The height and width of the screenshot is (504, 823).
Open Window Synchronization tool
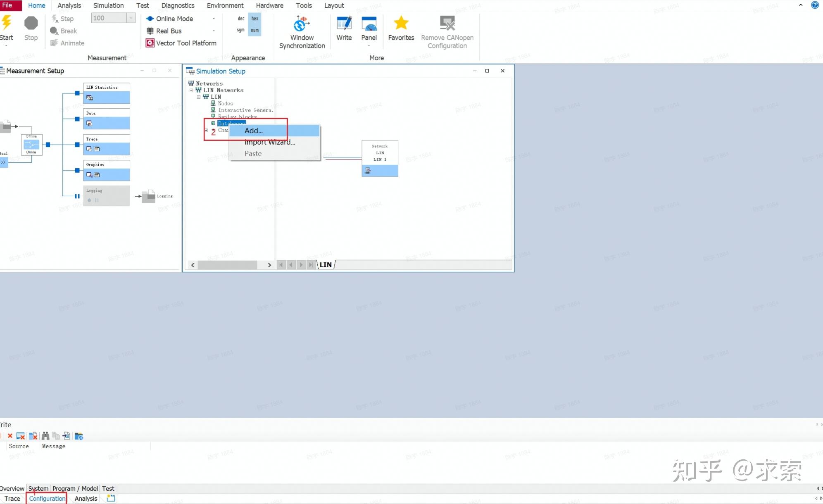pyautogui.click(x=302, y=25)
